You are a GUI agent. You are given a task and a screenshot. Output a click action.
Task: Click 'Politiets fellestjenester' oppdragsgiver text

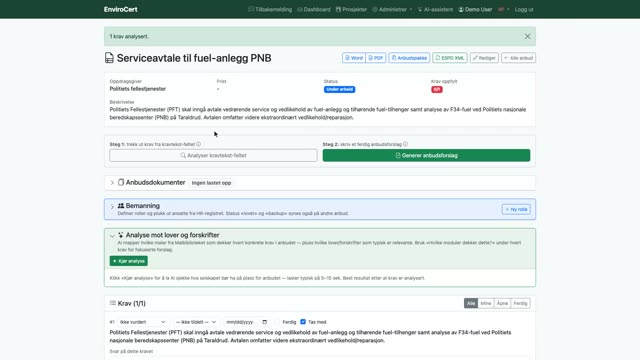pos(138,89)
